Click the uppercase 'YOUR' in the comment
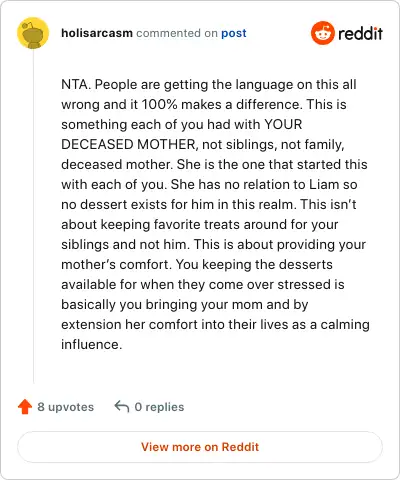 pos(283,124)
